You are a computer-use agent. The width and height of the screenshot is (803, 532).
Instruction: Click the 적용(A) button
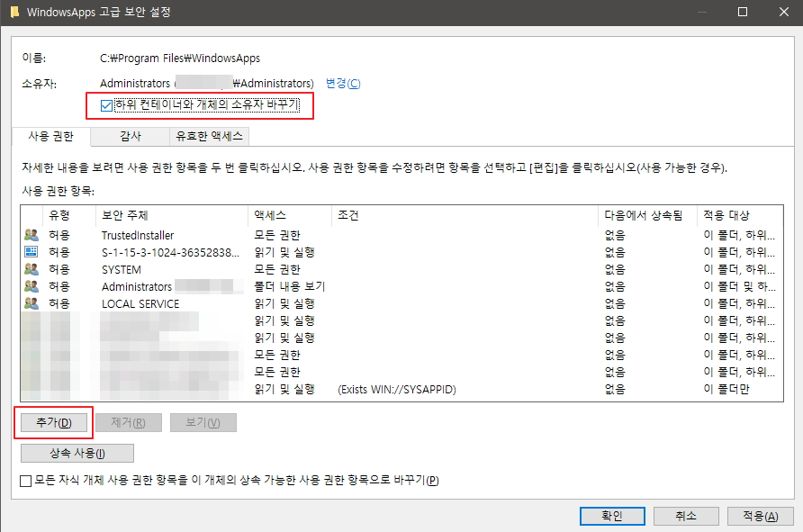tap(761, 516)
